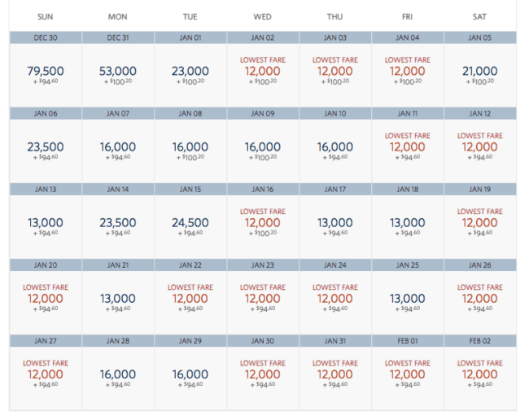Pick the Jan 25 fare of 13,000
The width and height of the screenshot is (529, 420).
(408, 303)
